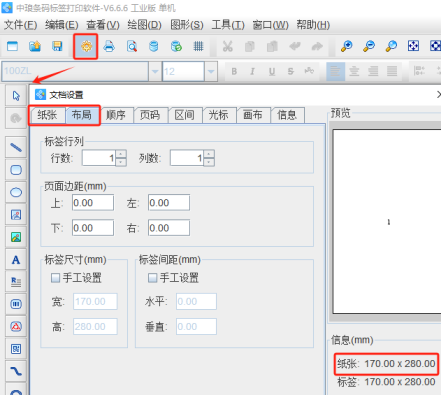
Task: Expand the font name dropdown
Action: pos(155,71)
